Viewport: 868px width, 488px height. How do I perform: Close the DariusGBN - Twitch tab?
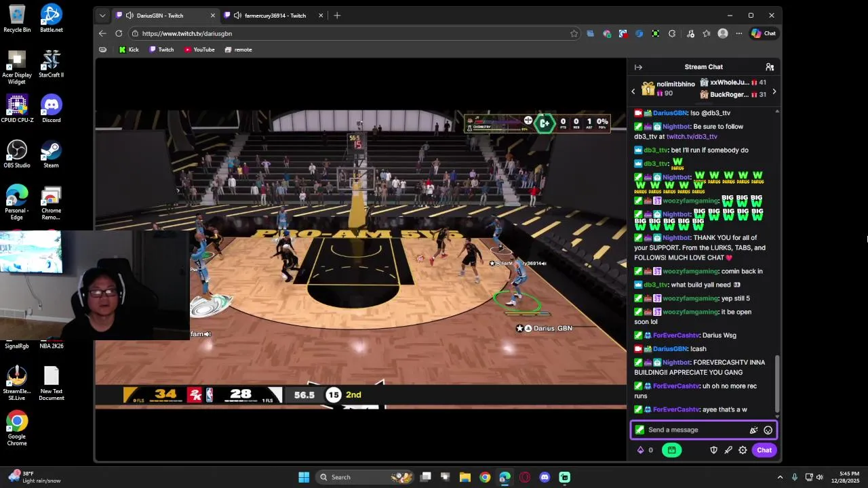pyautogui.click(x=212, y=16)
